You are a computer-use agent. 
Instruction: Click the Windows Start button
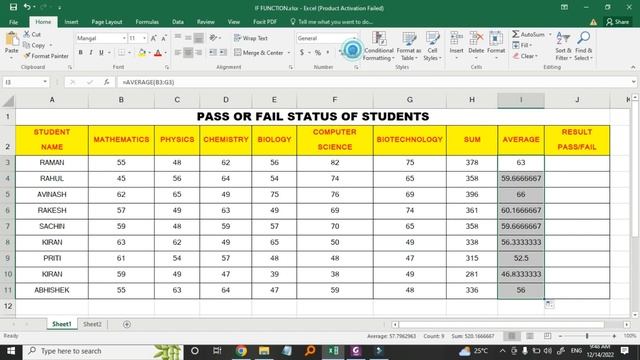click(11, 351)
